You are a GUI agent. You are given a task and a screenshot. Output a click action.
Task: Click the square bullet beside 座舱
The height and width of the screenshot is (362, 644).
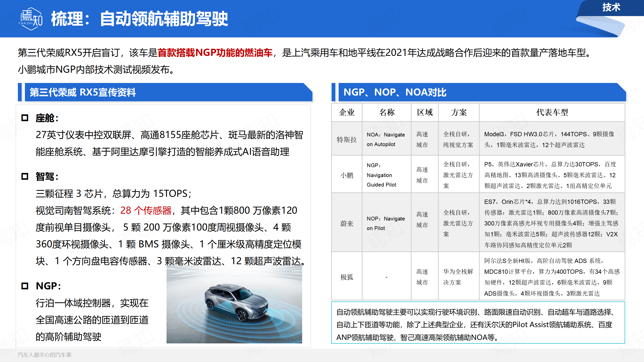coord(25,118)
